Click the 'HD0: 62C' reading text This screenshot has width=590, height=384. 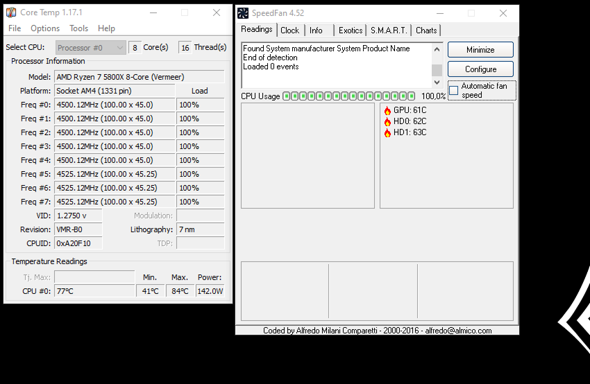click(x=410, y=121)
